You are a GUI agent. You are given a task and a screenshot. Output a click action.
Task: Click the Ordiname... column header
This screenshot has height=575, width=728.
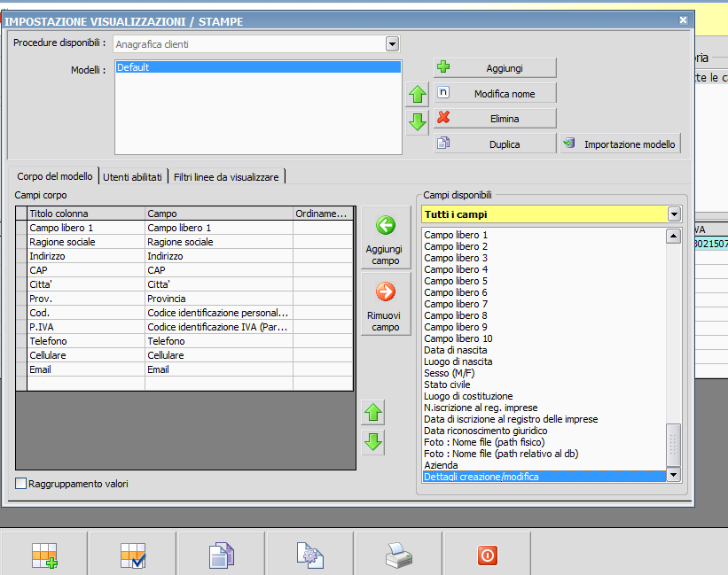(x=323, y=214)
